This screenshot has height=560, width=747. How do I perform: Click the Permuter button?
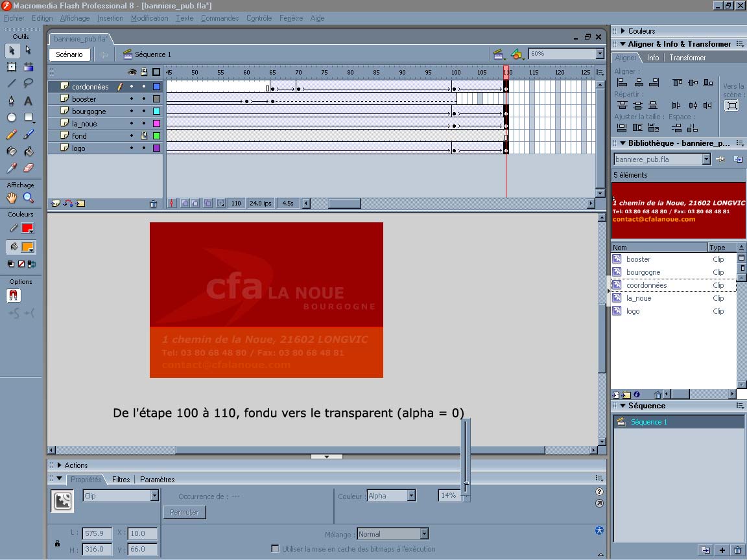click(184, 513)
